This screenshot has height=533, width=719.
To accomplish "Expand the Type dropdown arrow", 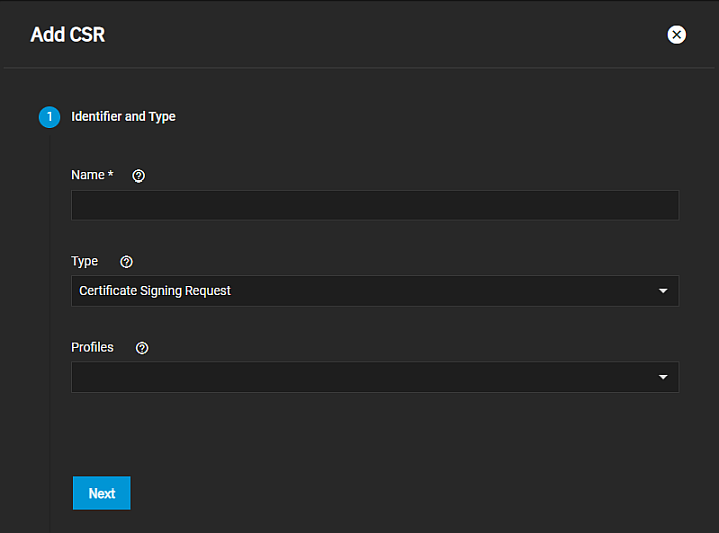I will [662, 291].
